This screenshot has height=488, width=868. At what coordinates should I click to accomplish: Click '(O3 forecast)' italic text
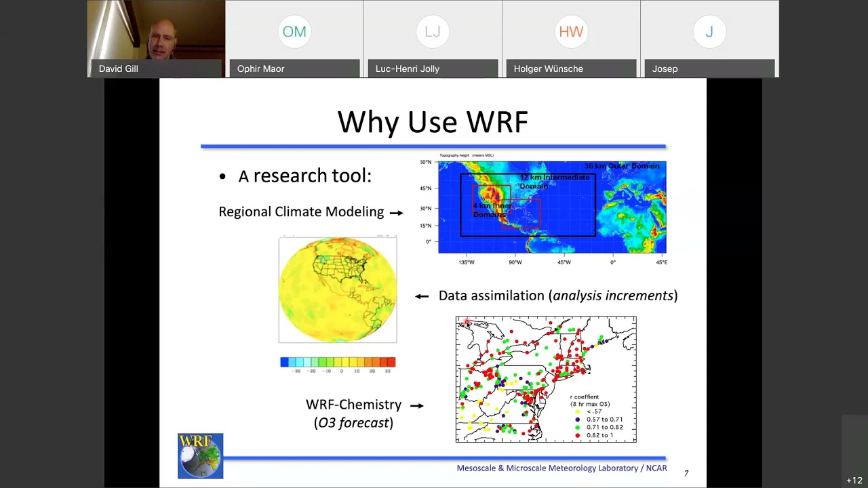[x=353, y=423]
